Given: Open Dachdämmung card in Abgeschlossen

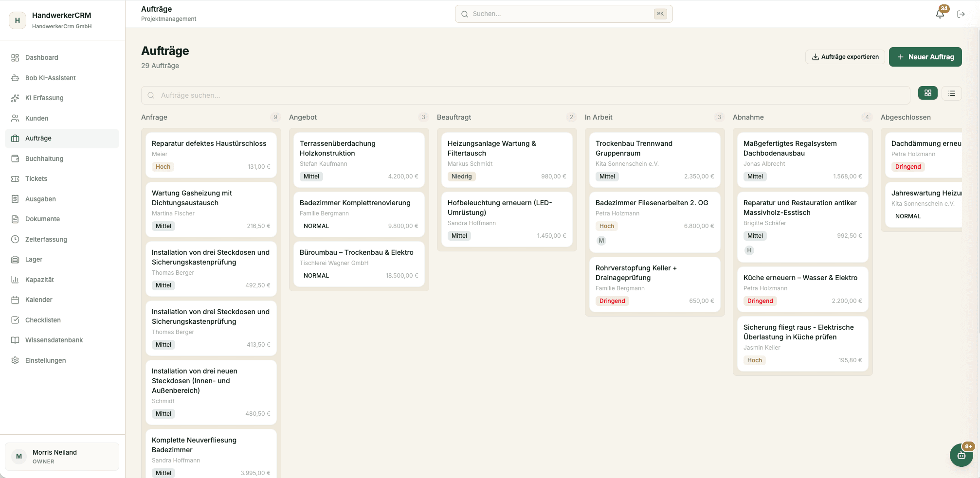Looking at the screenshot, I should 924,155.
